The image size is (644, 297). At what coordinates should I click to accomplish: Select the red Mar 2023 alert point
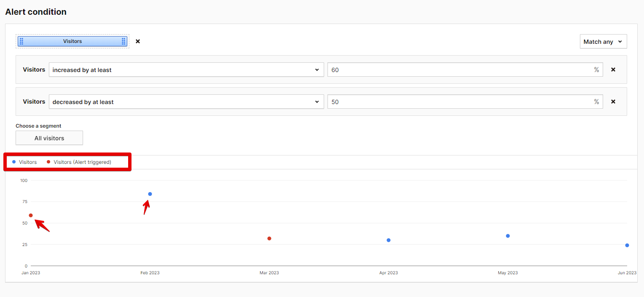pyautogui.click(x=269, y=238)
